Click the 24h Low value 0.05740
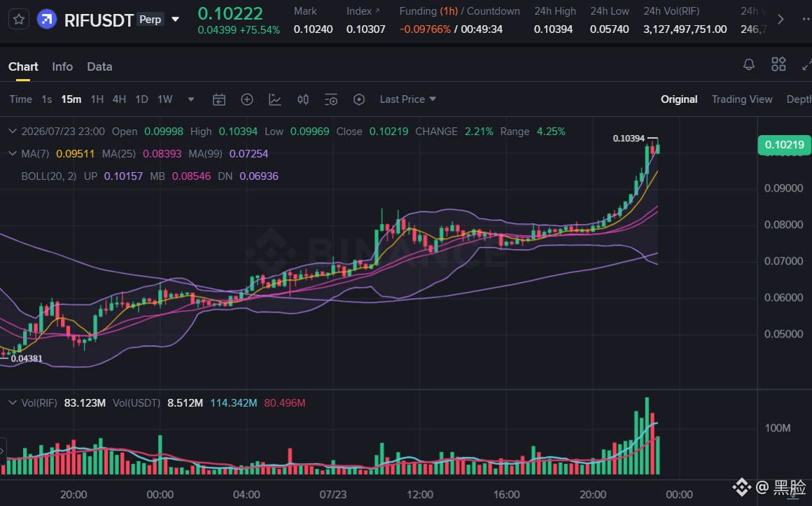The height and width of the screenshot is (506, 812). click(610, 29)
